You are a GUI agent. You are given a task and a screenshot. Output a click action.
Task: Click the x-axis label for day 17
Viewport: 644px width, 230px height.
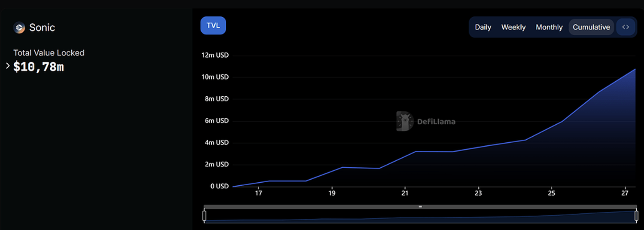pos(258,193)
